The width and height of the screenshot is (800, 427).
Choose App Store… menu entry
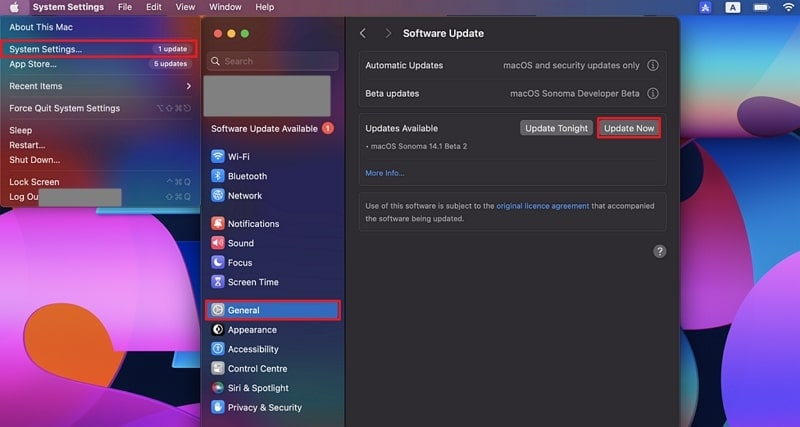(98, 64)
